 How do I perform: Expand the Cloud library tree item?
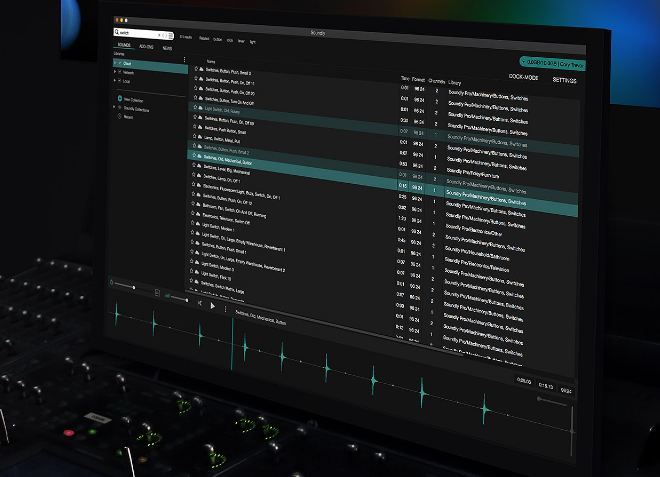point(113,64)
